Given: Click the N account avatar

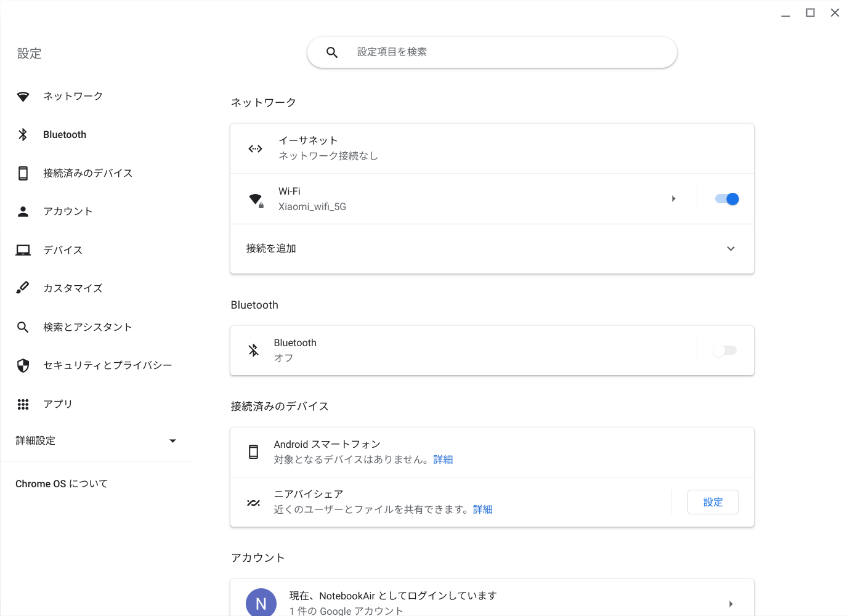Looking at the screenshot, I should click(261, 602).
